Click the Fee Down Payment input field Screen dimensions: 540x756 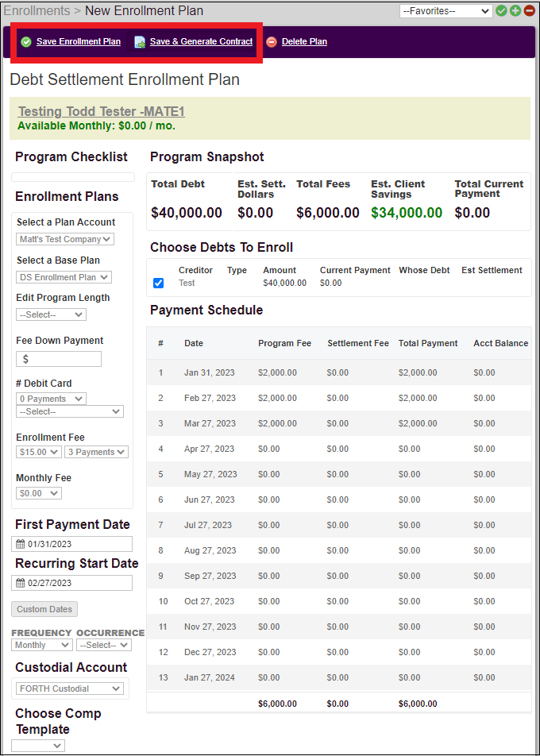[58, 358]
